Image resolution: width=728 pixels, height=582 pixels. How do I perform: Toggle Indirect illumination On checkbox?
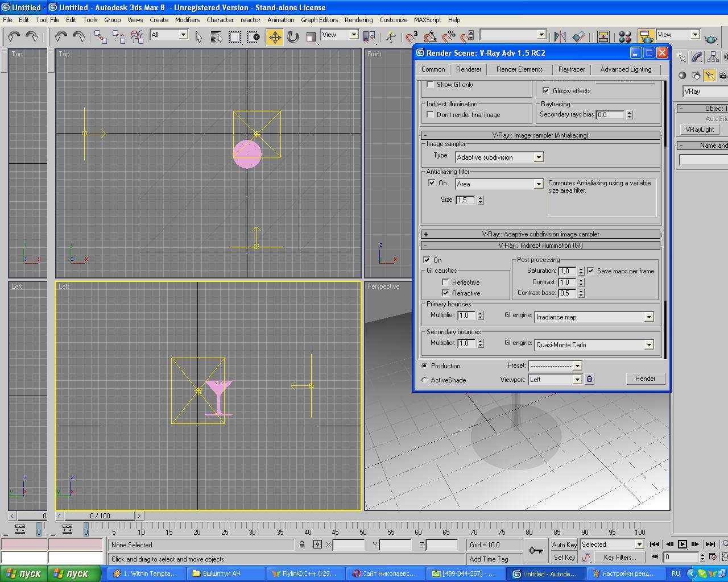[x=427, y=260]
